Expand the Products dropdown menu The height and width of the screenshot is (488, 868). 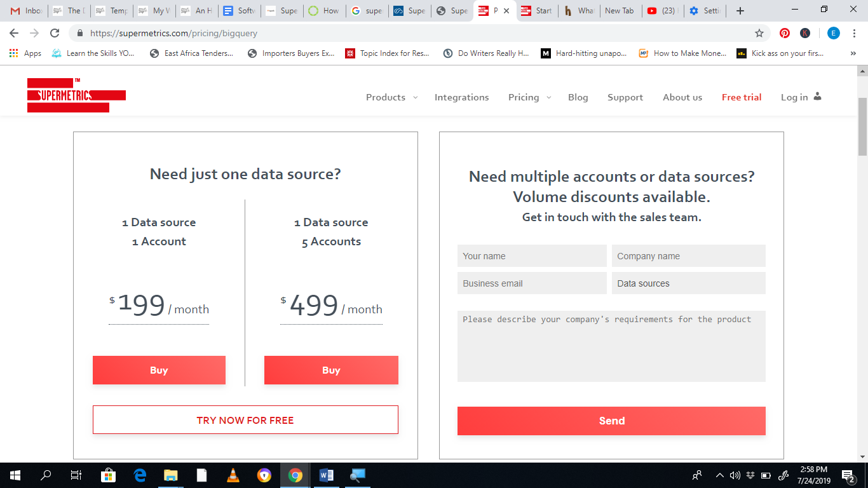click(391, 97)
